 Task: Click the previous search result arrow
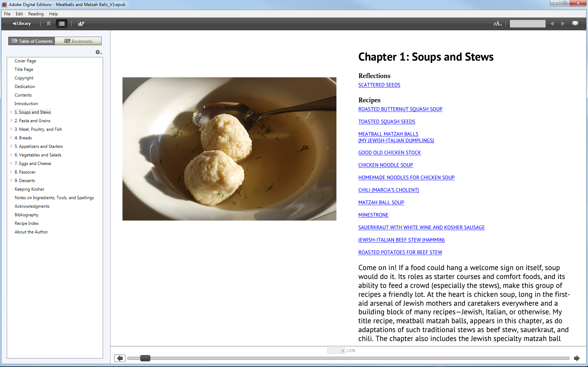pyautogui.click(x=552, y=24)
